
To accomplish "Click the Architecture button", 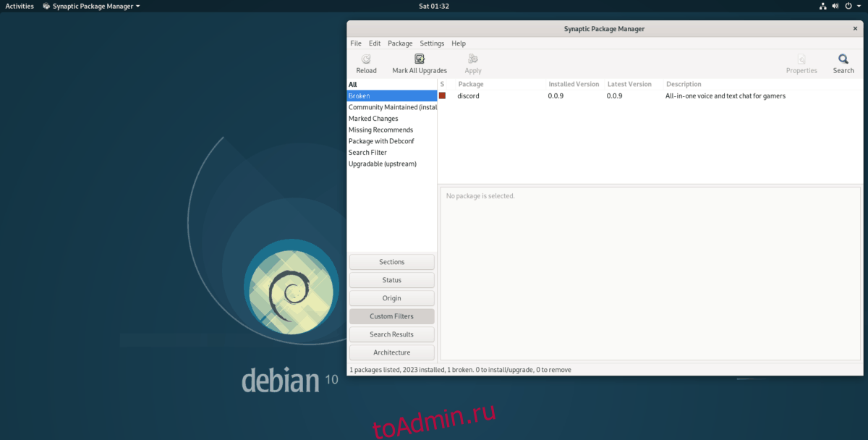I will [x=391, y=352].
